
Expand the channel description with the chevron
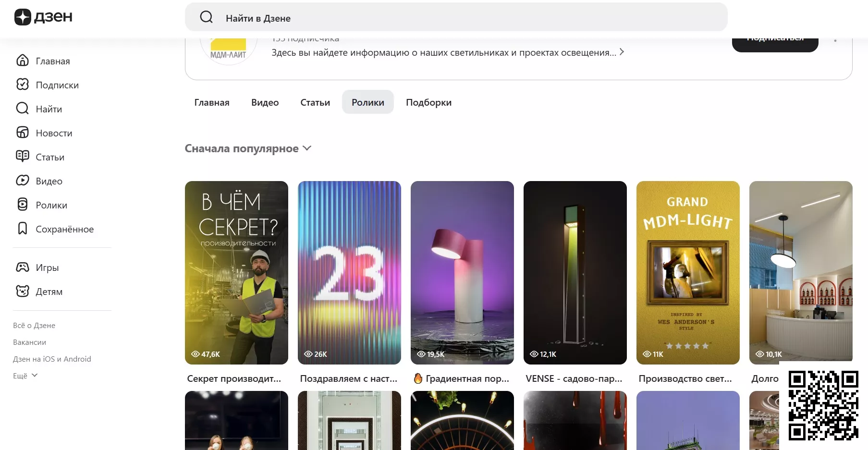[622, 52]
